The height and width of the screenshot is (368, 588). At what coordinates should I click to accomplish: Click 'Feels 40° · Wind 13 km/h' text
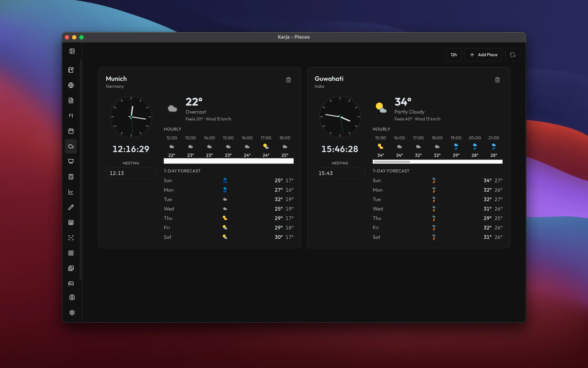(x=417, y=119)
